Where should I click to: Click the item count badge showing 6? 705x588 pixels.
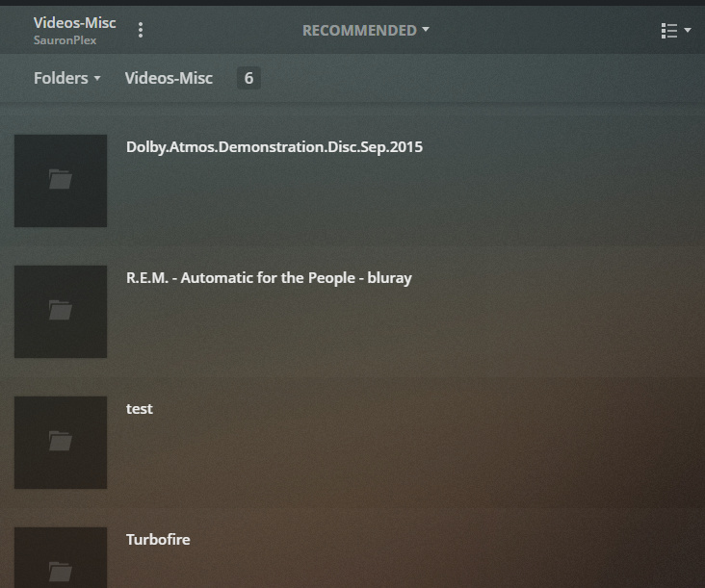pyautogui.click(x=248, y=78)
